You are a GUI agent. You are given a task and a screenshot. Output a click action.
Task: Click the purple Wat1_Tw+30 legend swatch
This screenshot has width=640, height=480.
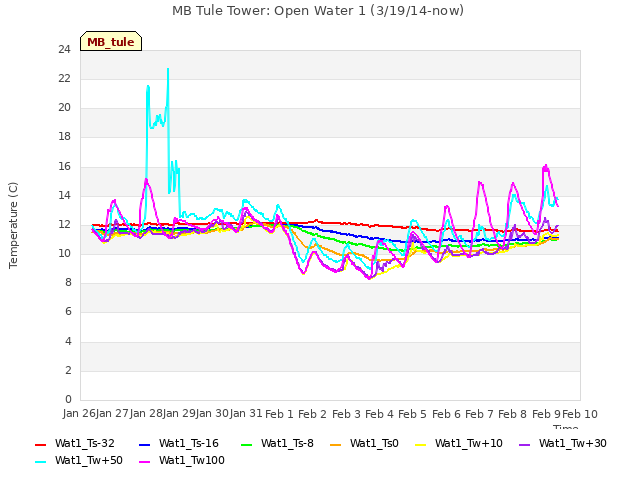pos(524,445)
